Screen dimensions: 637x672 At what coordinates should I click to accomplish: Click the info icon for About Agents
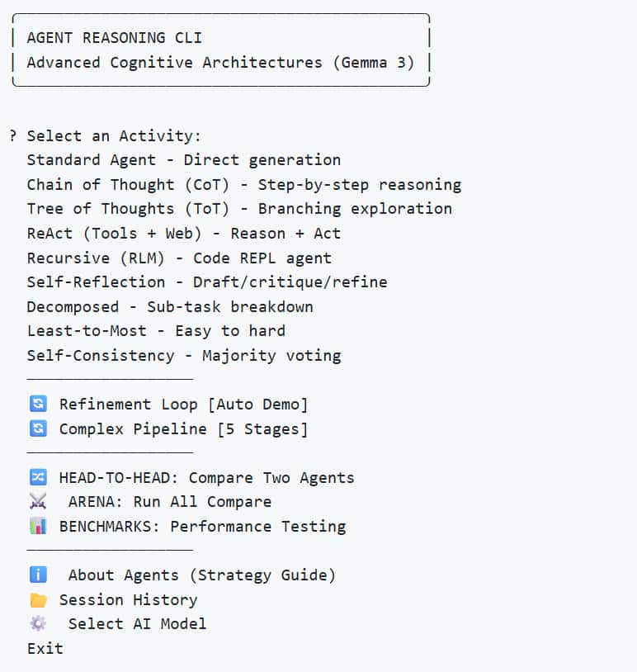pyautogui.click(x=38, y=575)
